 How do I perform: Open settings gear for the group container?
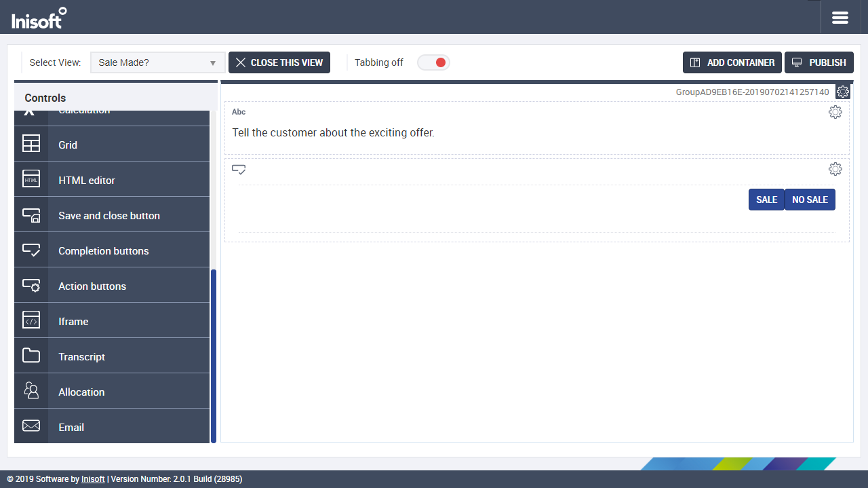[843, 92]
